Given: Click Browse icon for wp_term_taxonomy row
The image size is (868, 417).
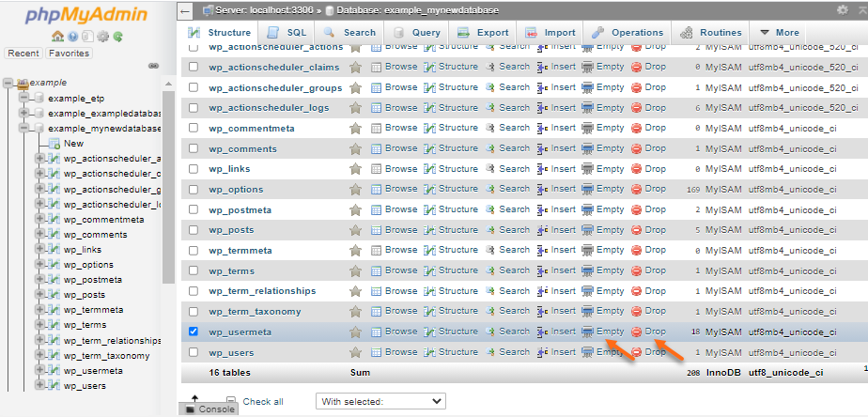Looking at the screenshot, I should (x=377, y=311).
